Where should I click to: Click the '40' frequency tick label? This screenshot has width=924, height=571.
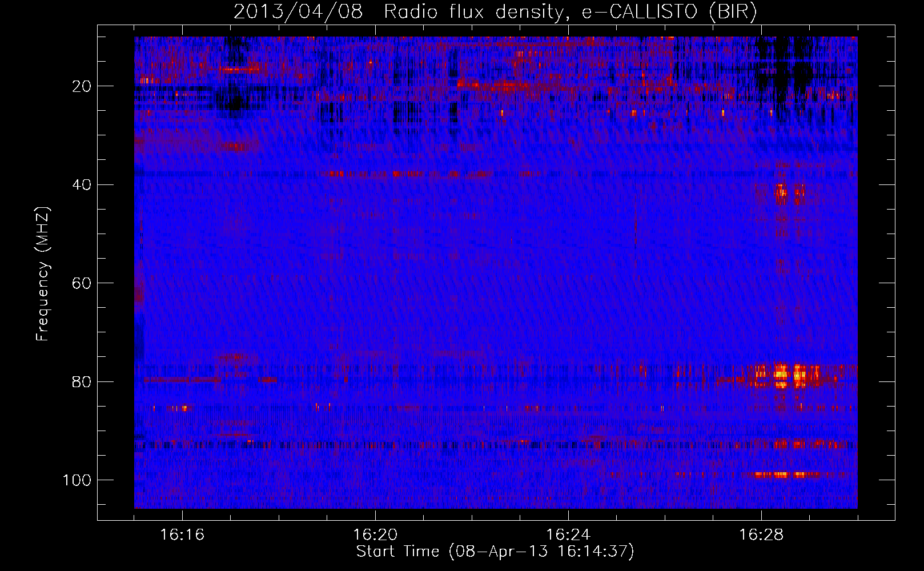[x=82, y=185]
